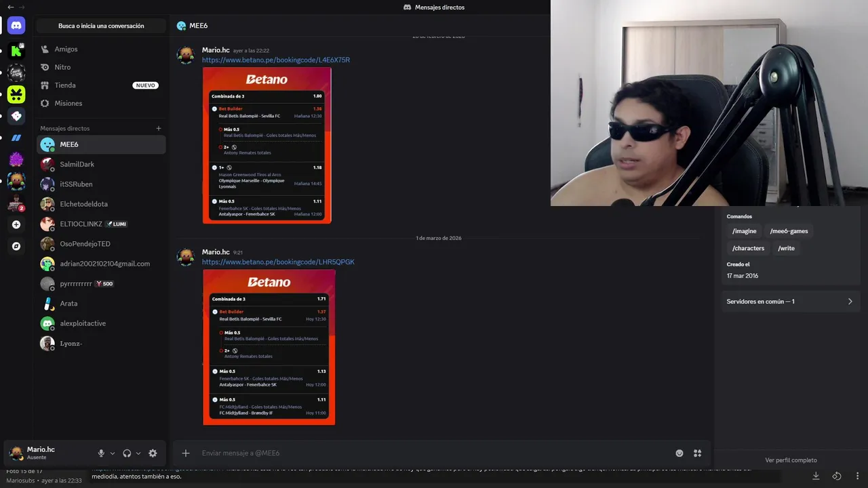Viewport: 868px width, 488px height.
Task: Open the pyrrrrrrrr conversation
Action: 100,283
